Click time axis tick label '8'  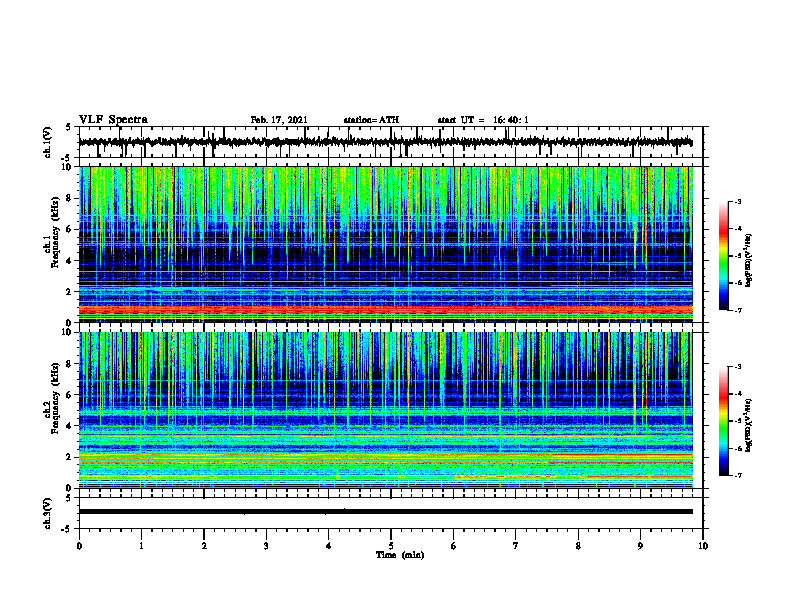click(578, 546)
